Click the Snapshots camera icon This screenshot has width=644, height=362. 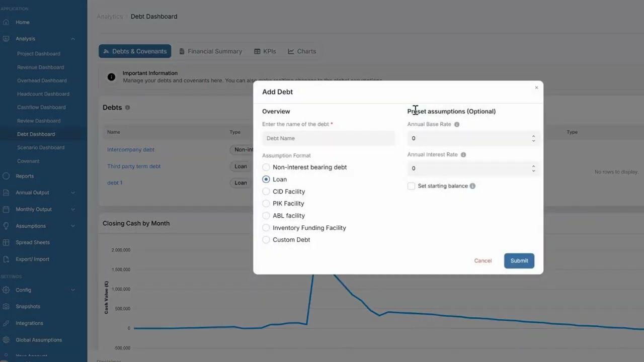point(6,307)
